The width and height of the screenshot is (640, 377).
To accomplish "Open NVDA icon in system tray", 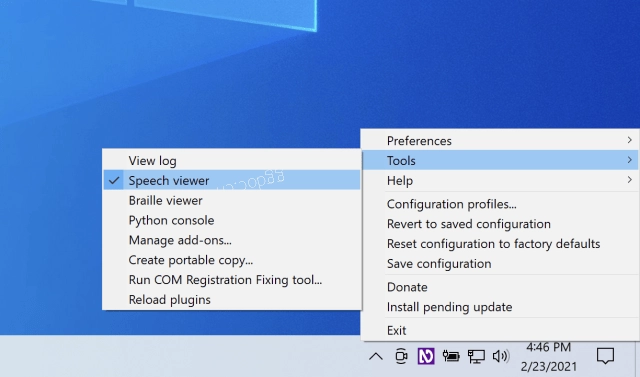I will point(426,356).
